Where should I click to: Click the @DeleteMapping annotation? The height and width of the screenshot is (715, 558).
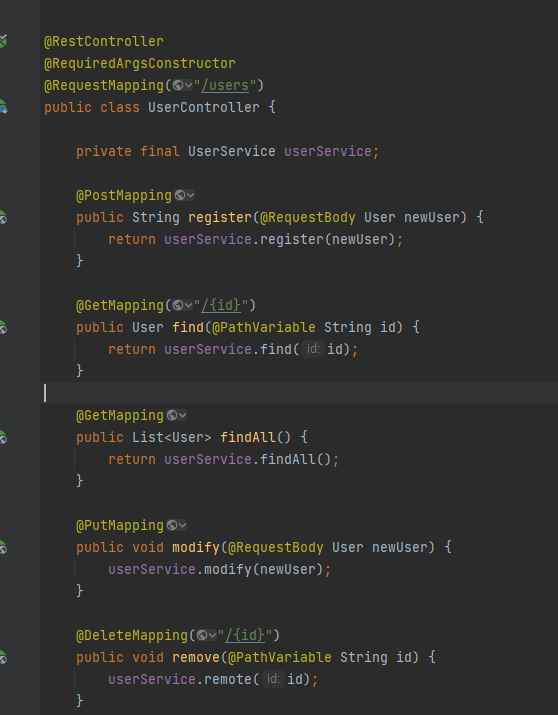pyautogui.click(x=132, y=635)
